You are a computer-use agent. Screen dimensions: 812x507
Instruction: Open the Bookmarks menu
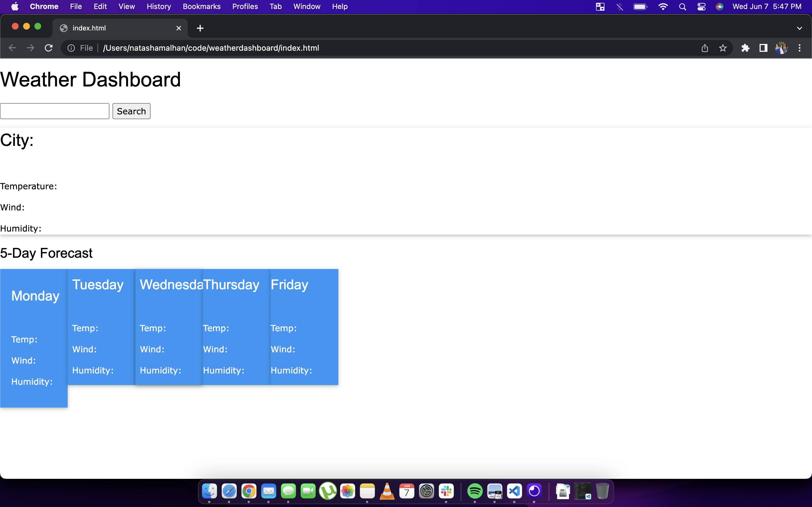pos(201,6)
